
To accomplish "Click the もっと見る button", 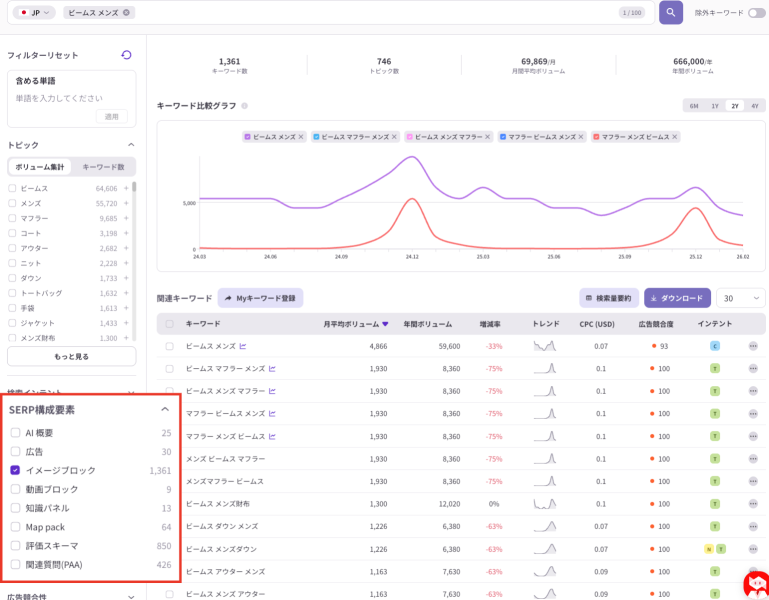I will pyautogui.click(x=72, y=357).
